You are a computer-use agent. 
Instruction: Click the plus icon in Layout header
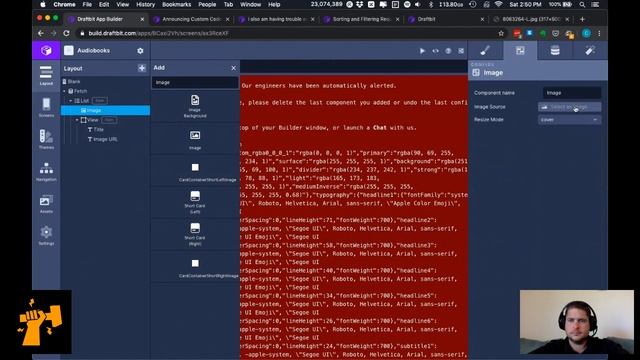point(142,68)
